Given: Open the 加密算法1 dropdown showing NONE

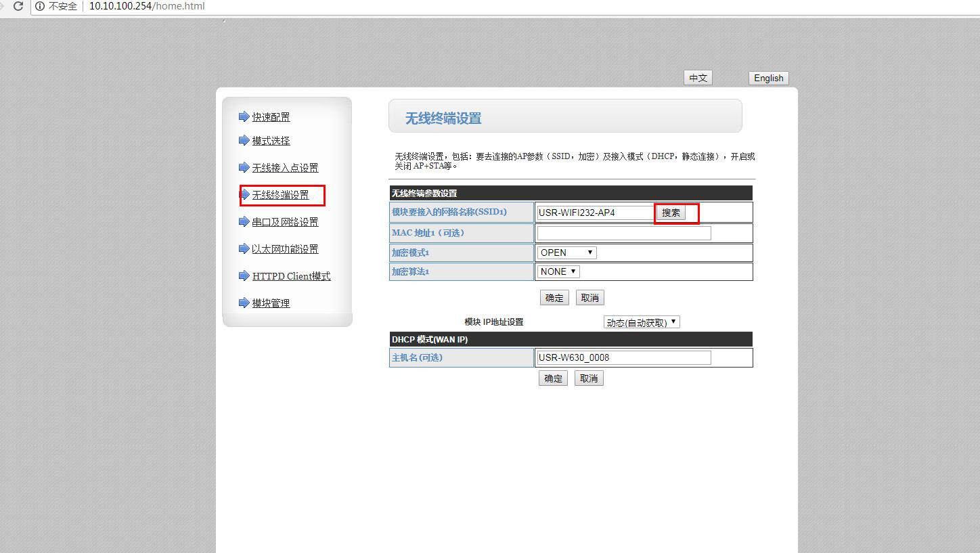Looking at the screenshot, I should point(558,271).
